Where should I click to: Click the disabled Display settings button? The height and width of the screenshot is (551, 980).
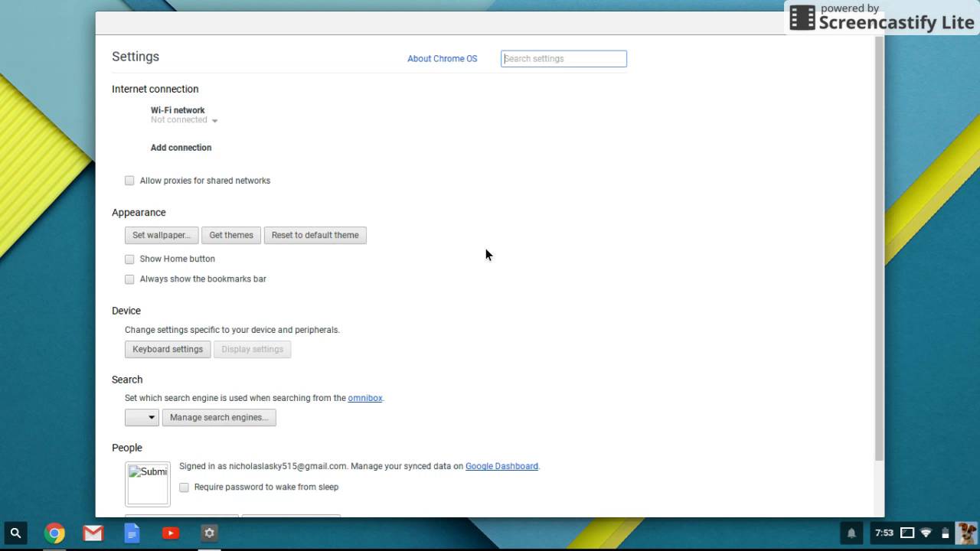click(x=253, y=349)
